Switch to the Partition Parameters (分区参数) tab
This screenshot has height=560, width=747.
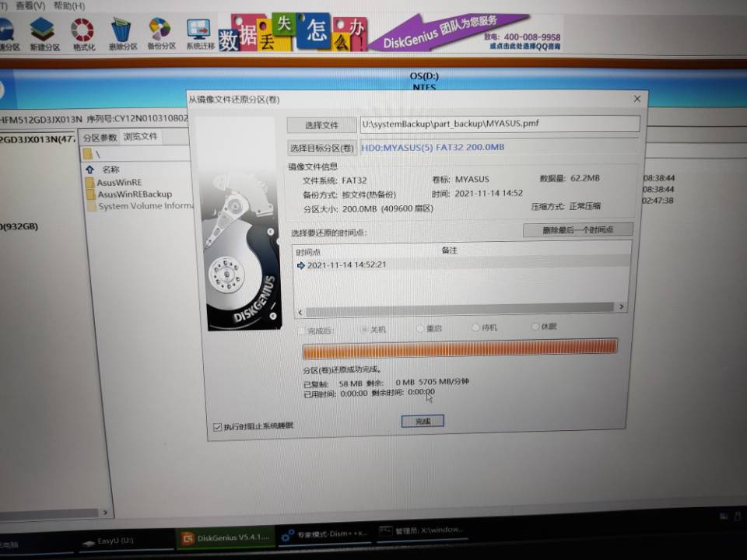(100, 138)
